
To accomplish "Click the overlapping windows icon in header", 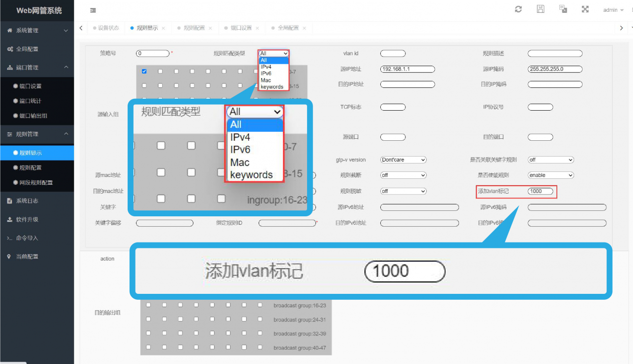I will pyautogui.click(x=563, y=9).
